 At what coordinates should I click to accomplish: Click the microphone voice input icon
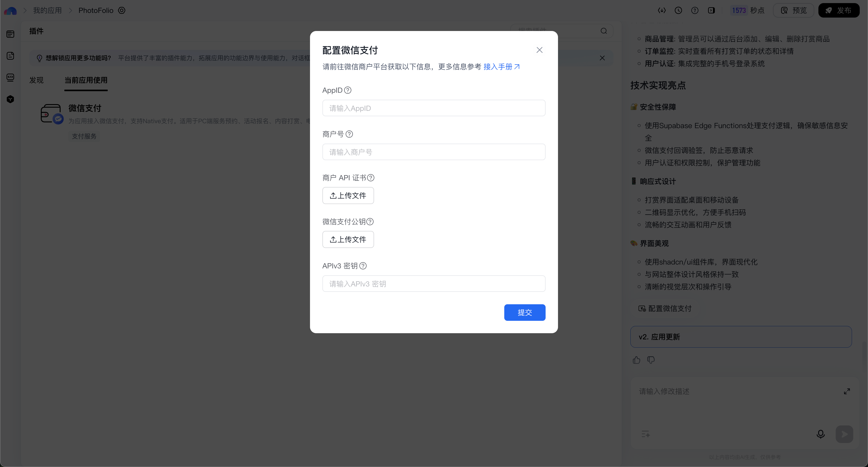pos(820,434)
